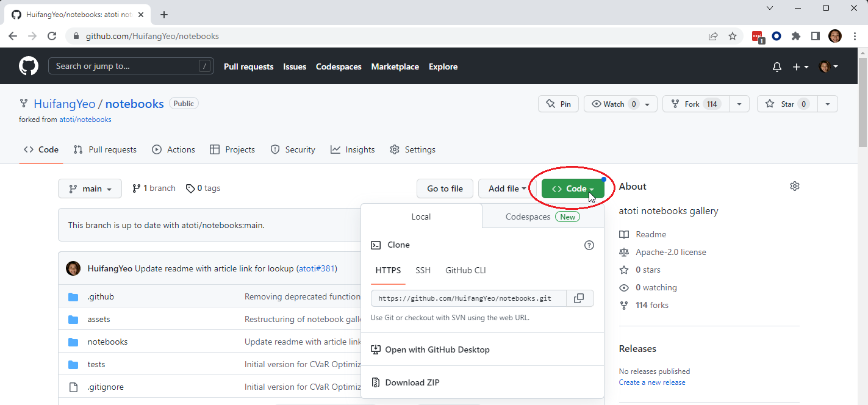Image resolution: width=868 pixels, height=405 pixels.
Task: Switch to the Actions tab
Action: [174, 149]
